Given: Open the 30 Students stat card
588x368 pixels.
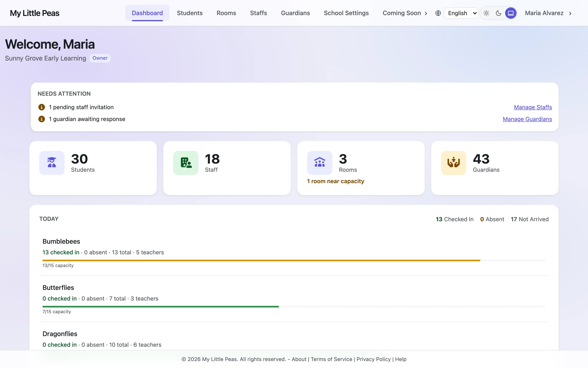Looking at the screenshot, I should click(x=93, y=168).
